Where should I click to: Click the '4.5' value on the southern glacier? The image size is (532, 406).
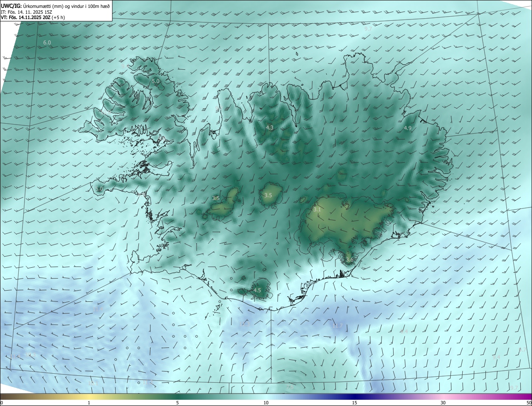[257, 291]
